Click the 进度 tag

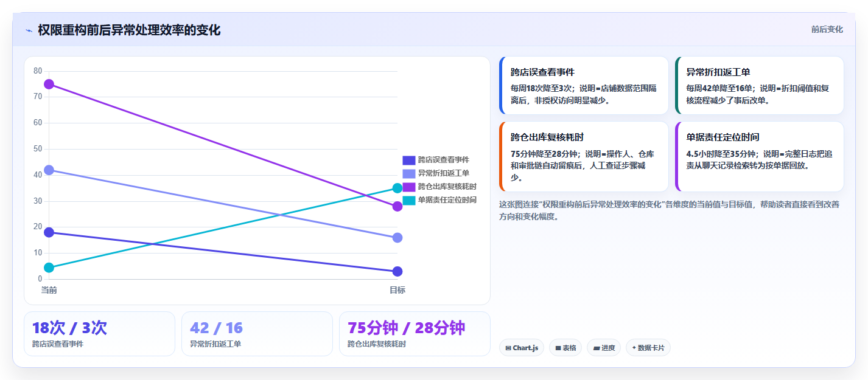coord(604,348)
